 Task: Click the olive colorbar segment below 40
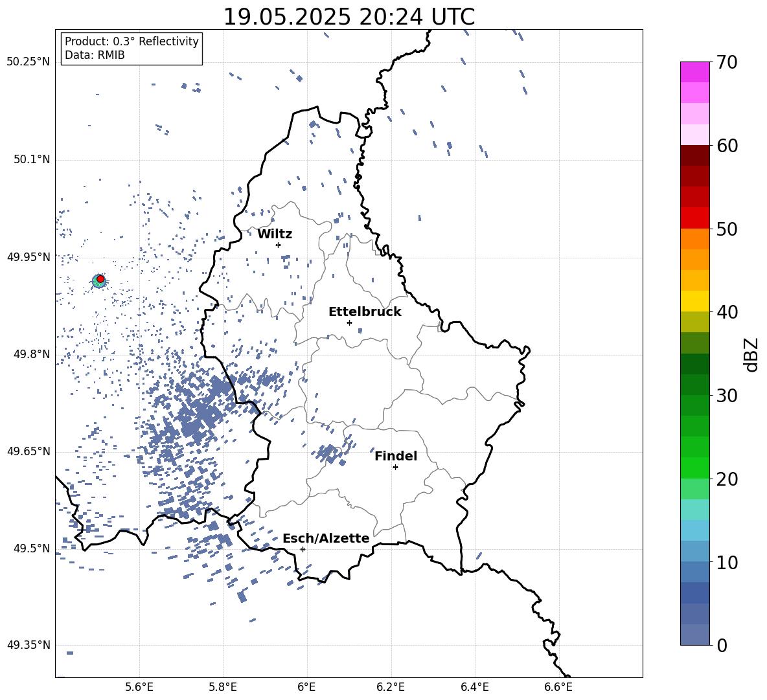coord(694,322)
